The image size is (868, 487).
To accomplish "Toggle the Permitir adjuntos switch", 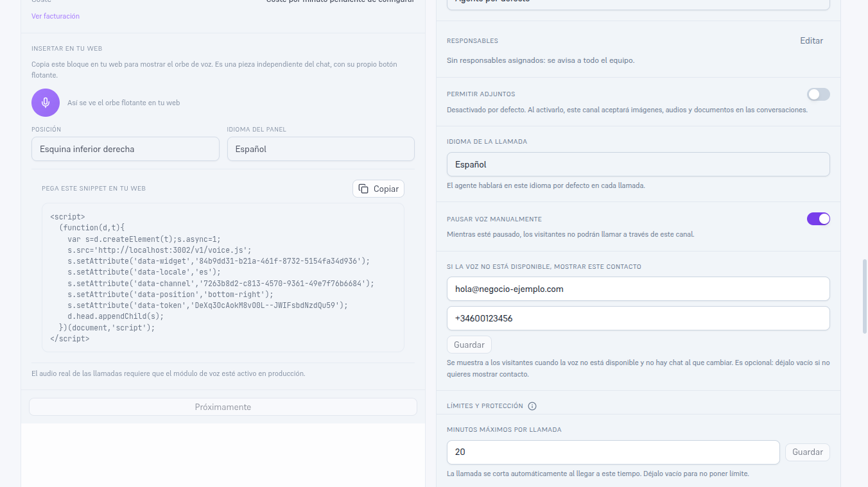I will [819, 94].
